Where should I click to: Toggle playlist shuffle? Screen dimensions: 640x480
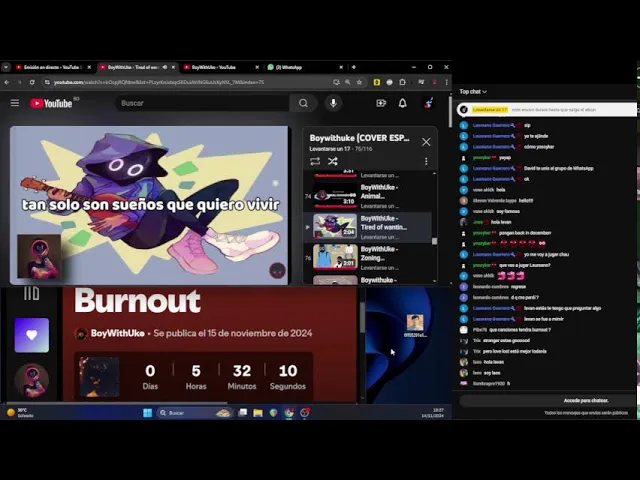(333, 161)
